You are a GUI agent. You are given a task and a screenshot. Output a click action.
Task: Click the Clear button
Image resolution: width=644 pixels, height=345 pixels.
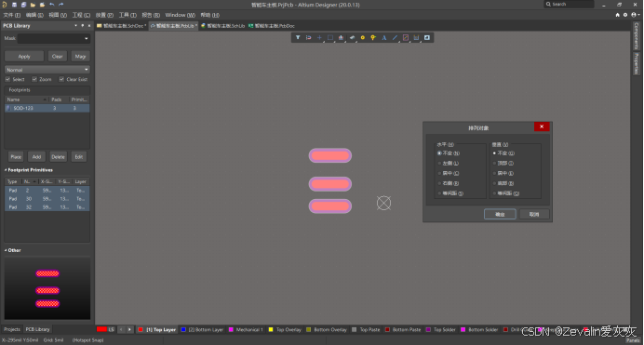[58, 56]
